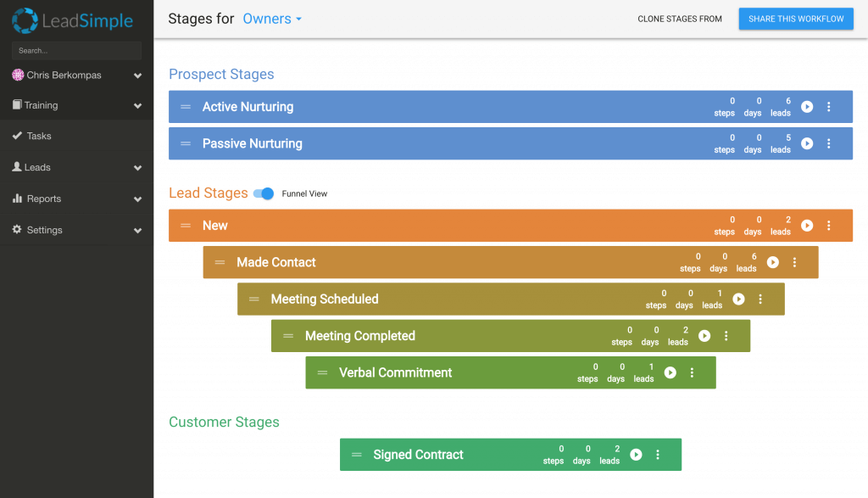Click play icon on Meeting Completed stage
The height and width of the screenshot is (498, 868).
click(x=704, y=336)
